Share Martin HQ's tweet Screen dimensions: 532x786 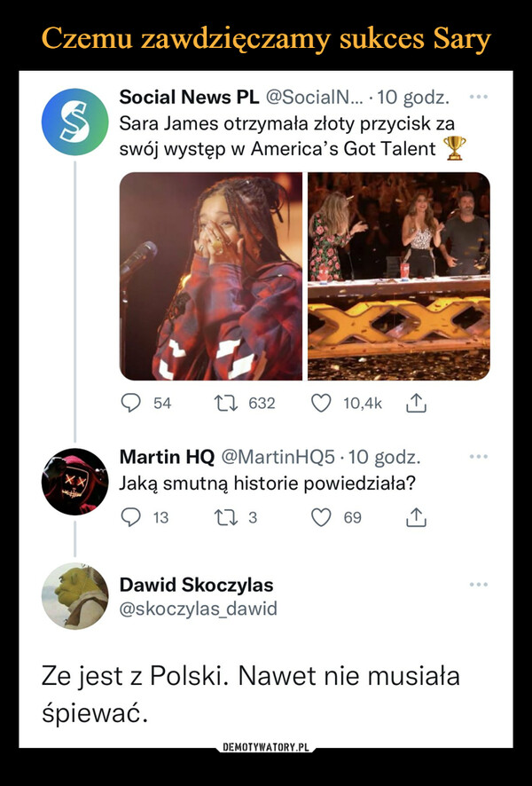pyautogui.click(x=416, y=518)
